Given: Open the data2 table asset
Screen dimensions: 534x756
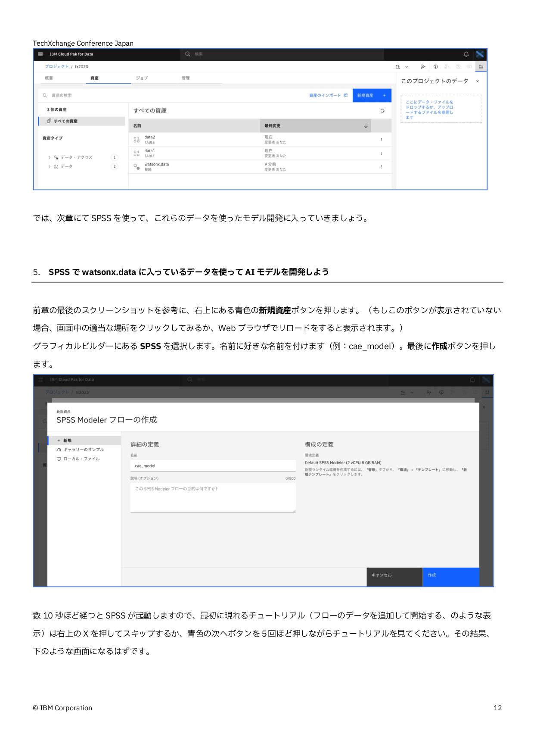Looking at the screenshot, I should 150,137.
